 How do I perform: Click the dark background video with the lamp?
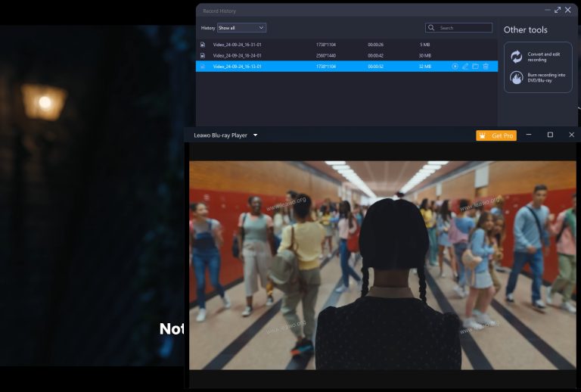pos(92,196)
